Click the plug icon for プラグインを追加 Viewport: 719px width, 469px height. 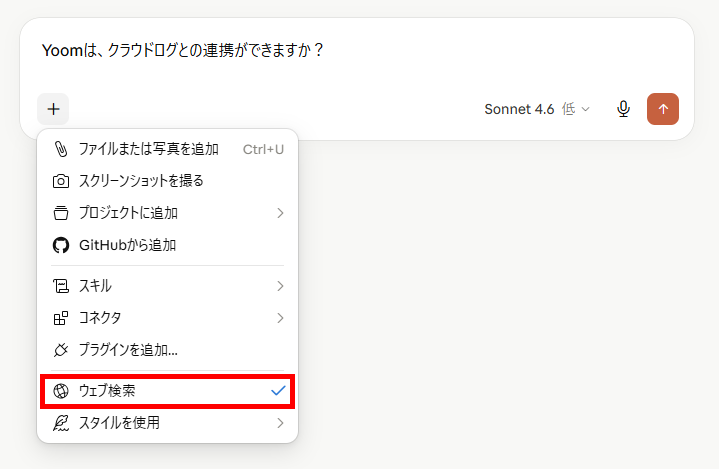pyautogui.click(x=61, y=350)
